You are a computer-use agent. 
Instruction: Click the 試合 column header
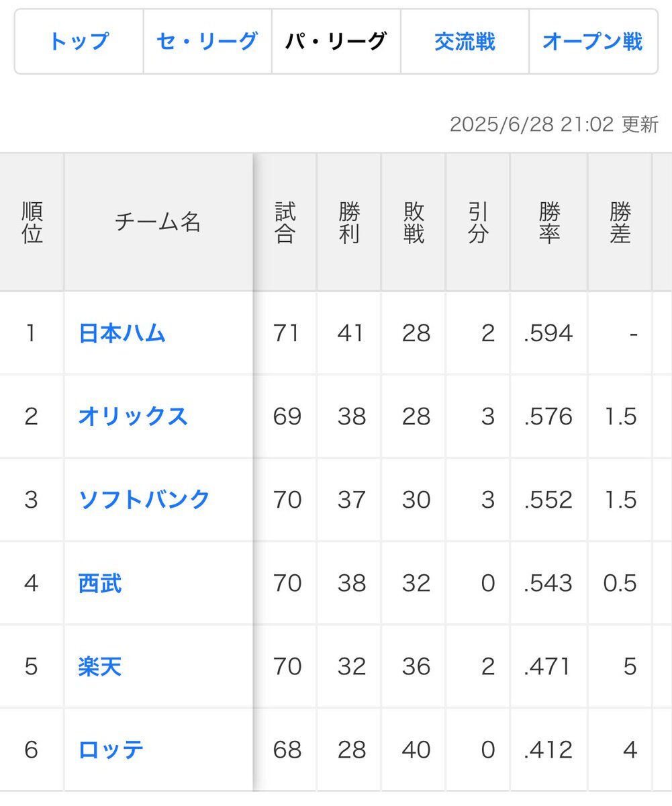pyautogui.click(x=285, y=222)
